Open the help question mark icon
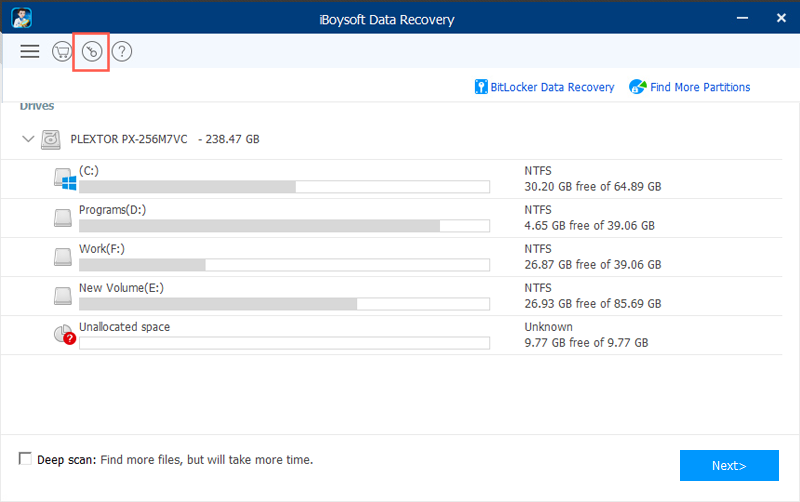 (x=121, y=51)
